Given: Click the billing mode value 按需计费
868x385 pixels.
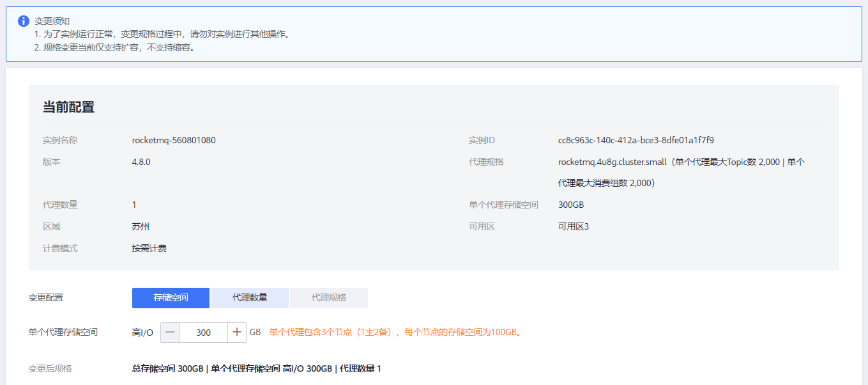Looking at the screenshot, I should point(149,248).
